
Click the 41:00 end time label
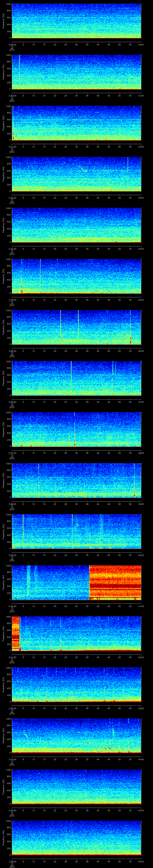point(141,606)
